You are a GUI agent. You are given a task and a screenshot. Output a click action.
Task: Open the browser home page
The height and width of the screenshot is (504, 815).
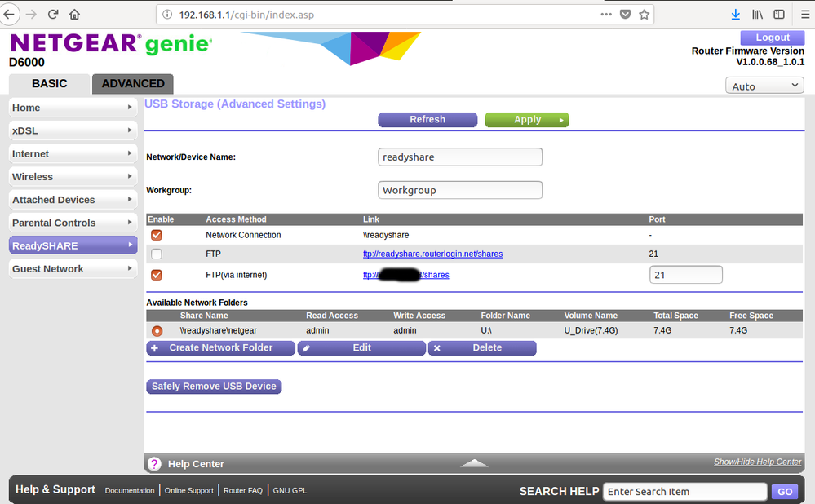(x=74, y=15)
